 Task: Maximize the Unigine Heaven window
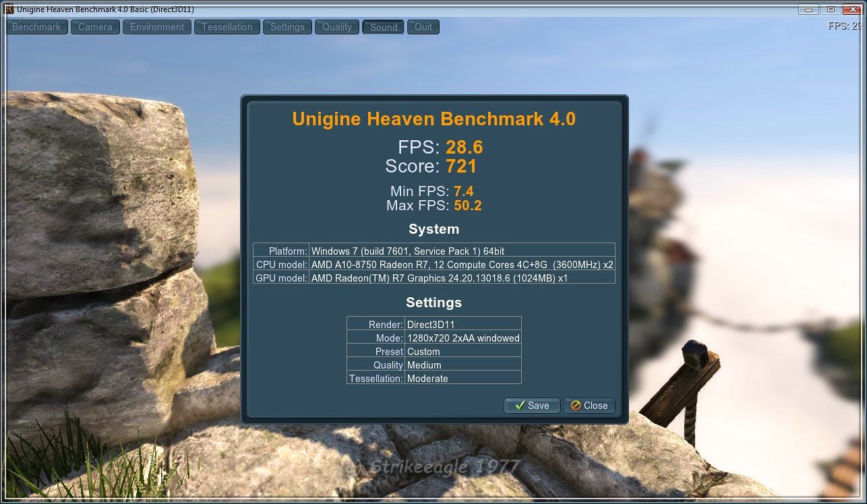click(x=831, y=9)
